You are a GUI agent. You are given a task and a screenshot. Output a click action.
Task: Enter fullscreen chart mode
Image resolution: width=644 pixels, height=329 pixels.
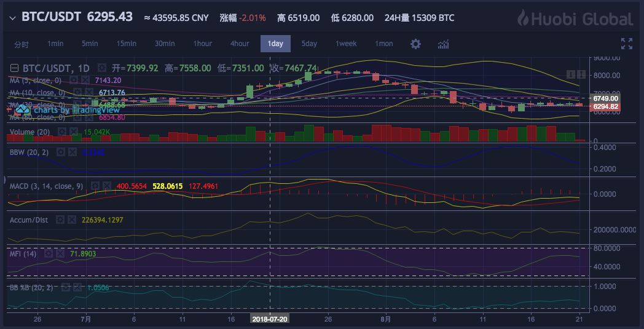point(626,44)
